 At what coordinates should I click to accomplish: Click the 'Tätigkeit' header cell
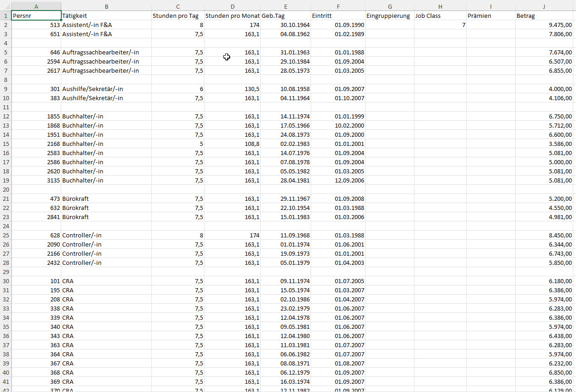pyautogui.click(x=106, y=16)
